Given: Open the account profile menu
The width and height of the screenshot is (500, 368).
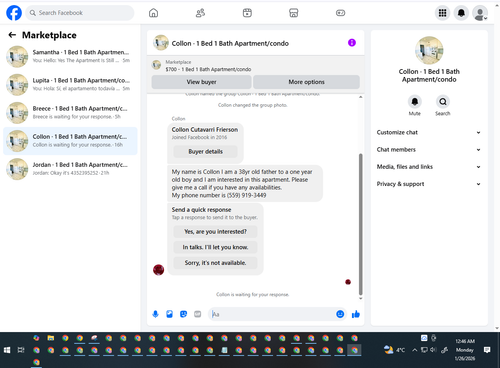Looking at the screenshot, I should 480,13.
